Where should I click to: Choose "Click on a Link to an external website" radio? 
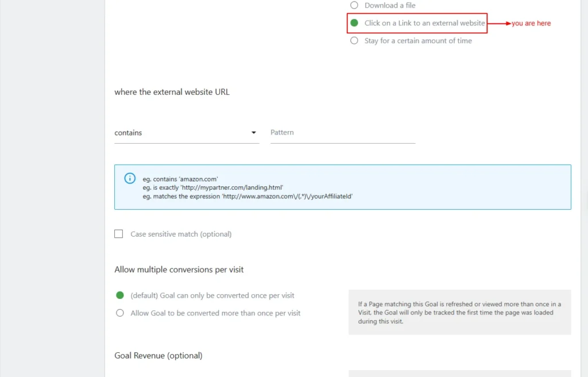coord(354,23)
